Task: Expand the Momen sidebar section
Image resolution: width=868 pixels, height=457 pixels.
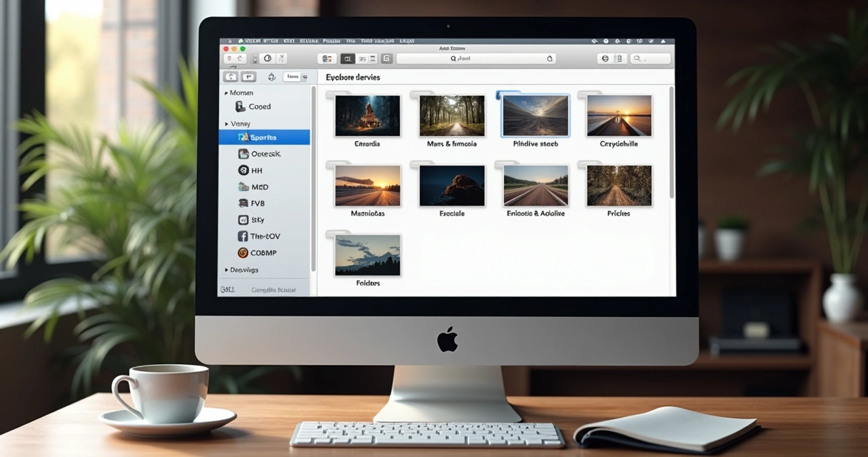Action: [226, 94]
